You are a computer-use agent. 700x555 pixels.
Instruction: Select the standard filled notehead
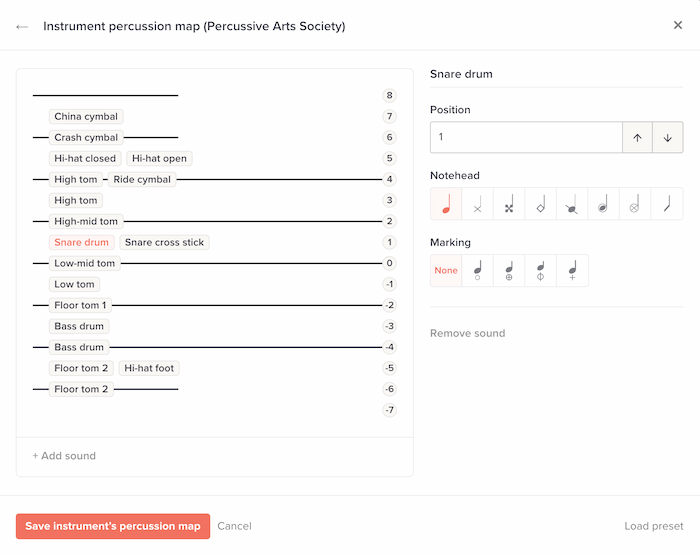pyautogui.click(x=446, y=204)
